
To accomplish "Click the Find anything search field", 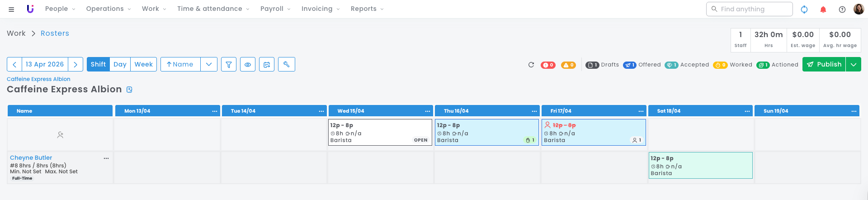I will point(753,9).
